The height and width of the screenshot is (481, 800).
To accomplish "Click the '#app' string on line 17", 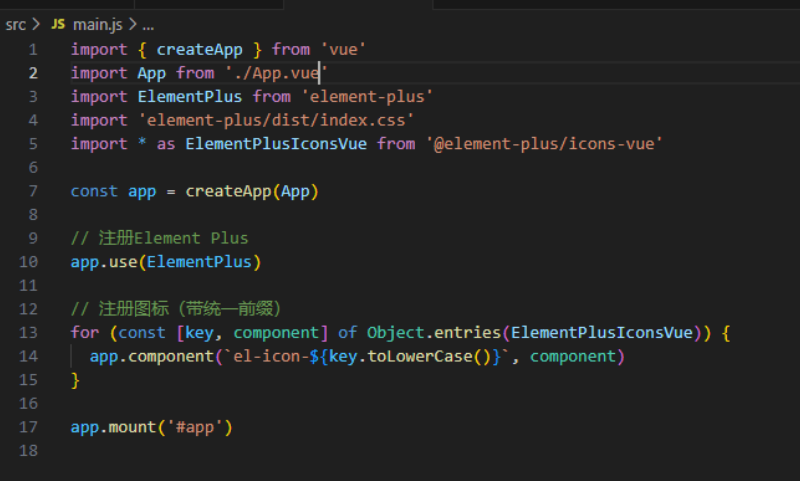I will click(x=194, y=427).
